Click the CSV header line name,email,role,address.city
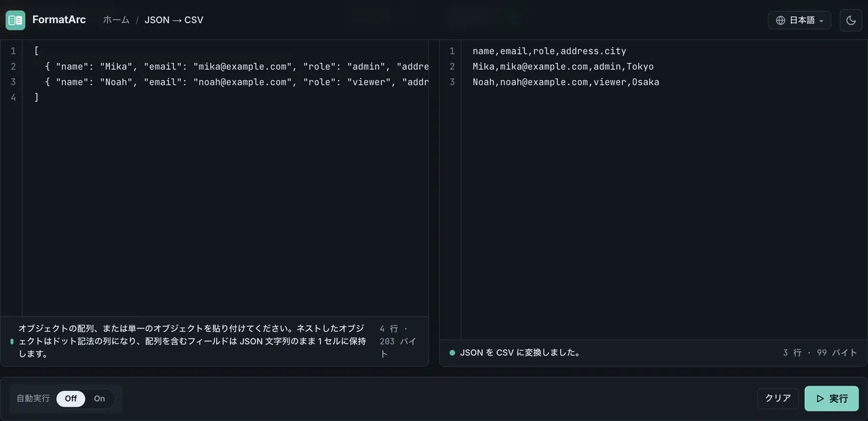The image size is (868, 421). [x=549, y=51]
